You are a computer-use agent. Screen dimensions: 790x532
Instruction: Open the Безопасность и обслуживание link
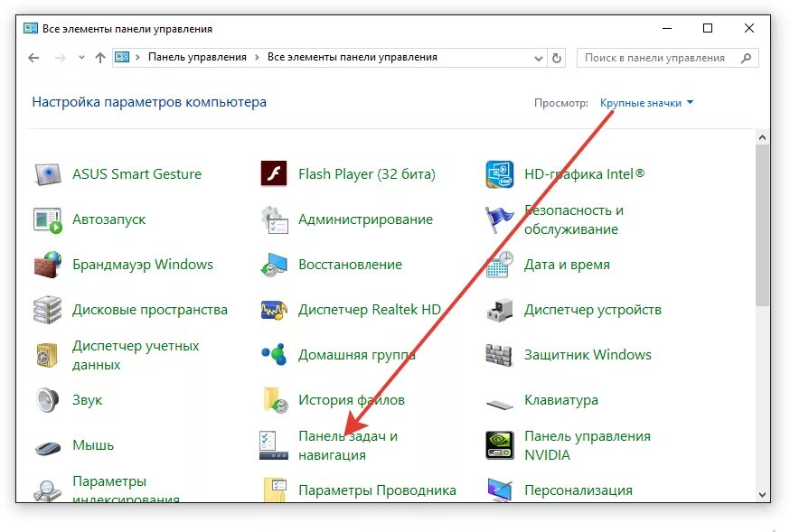point(574,219)
